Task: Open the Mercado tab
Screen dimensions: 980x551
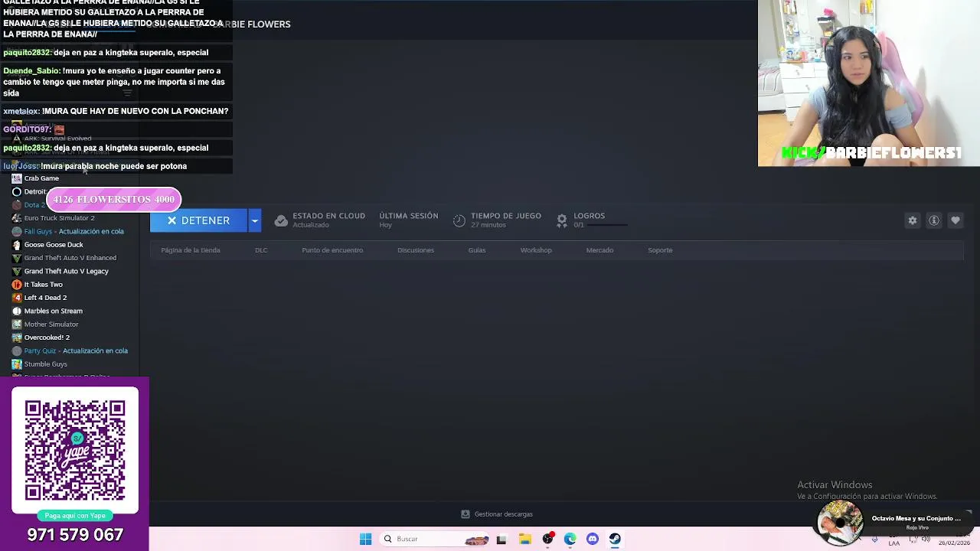Action: pos(599,250)
